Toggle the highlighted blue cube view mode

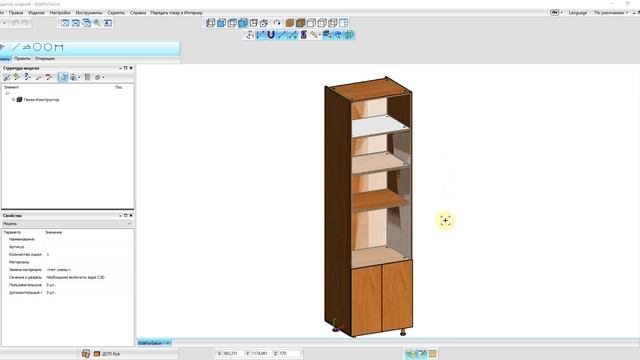point(243,23)
